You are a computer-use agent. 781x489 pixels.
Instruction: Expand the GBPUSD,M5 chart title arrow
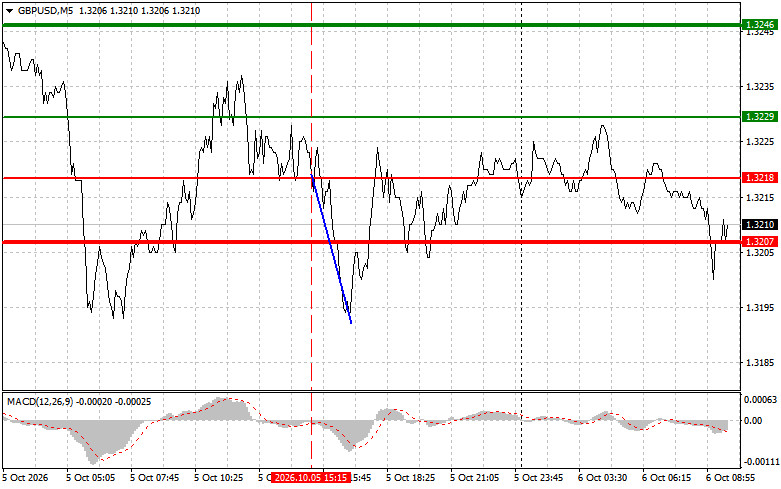(9, 10)
